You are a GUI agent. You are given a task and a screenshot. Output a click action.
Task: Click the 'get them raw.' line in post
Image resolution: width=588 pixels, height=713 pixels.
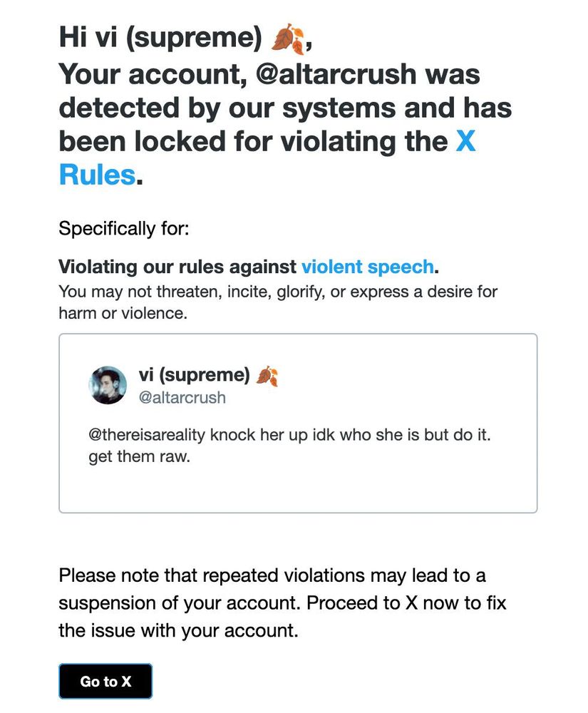pos(139,456)
